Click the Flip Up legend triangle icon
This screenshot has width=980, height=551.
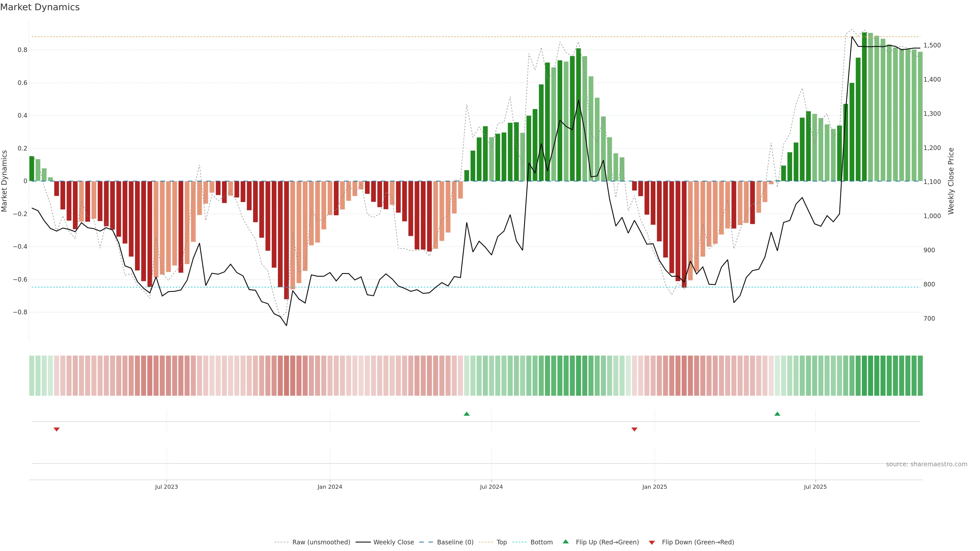click(566, 542)
